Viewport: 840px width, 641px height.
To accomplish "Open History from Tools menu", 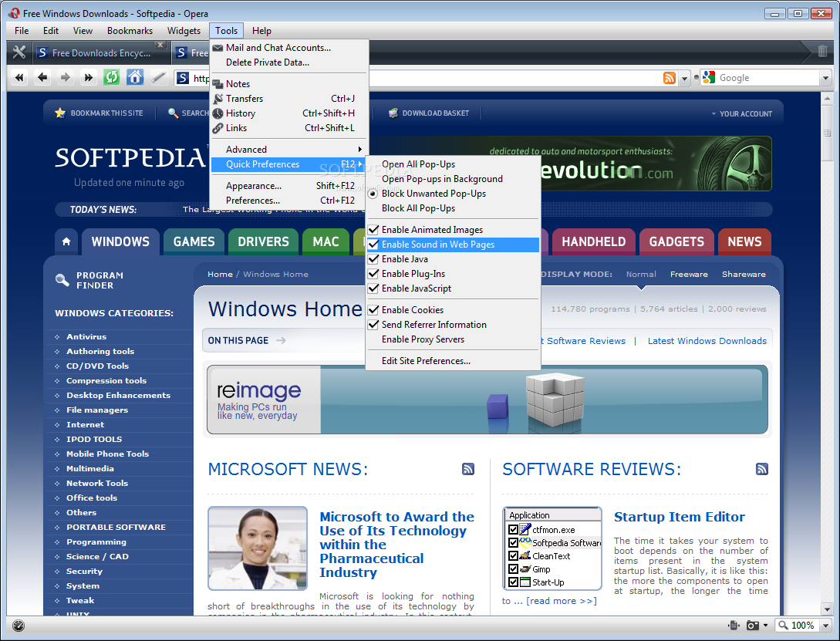I will [x=290, y=113].
